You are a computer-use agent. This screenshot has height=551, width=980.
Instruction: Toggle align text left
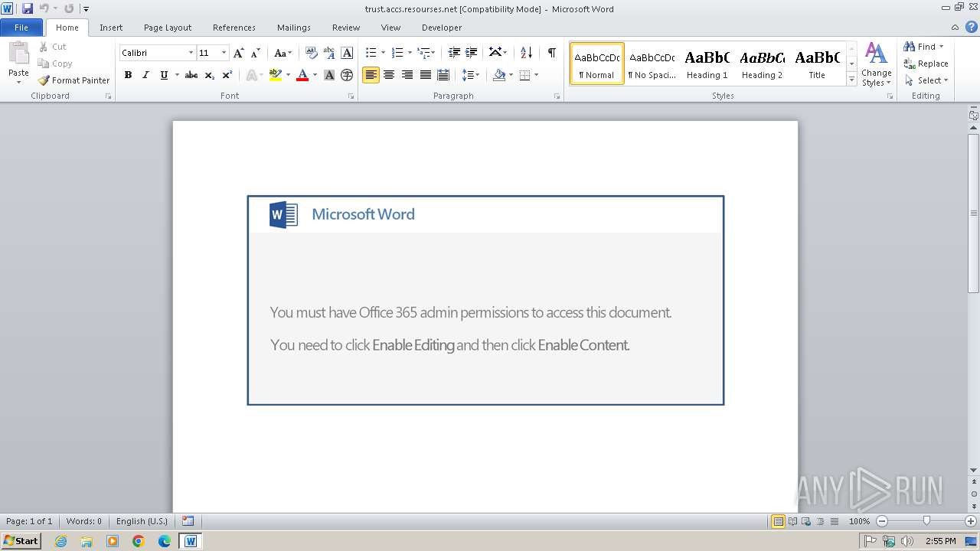tap(371, 75)
